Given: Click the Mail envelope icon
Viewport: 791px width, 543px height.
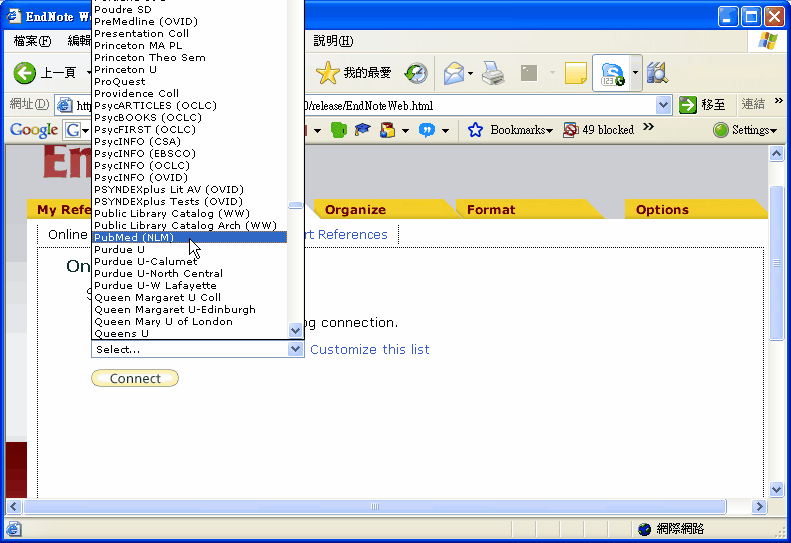Looking at the screenshot, I should tap(453, 73).
